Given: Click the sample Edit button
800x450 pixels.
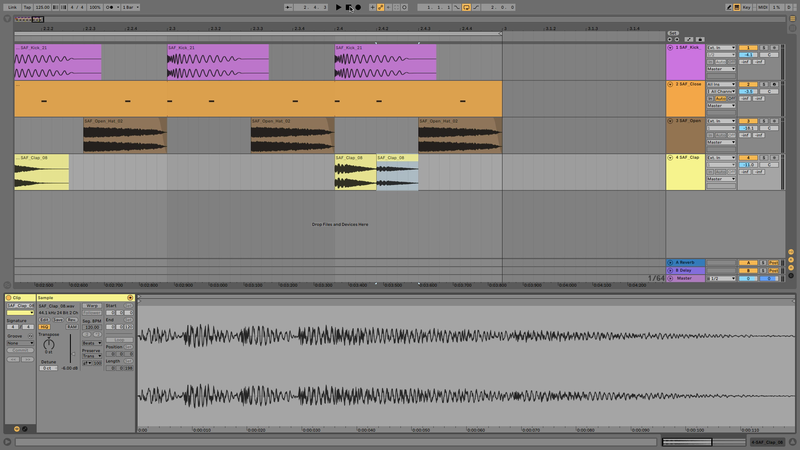Looking at the screenshot, I should [x=44, y=320].
